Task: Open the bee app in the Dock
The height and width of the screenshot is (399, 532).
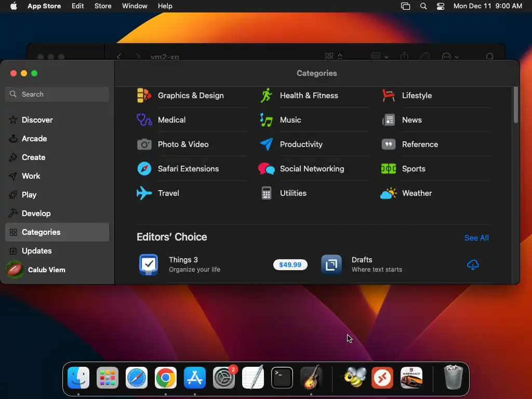Action: [x=354, y=378]
